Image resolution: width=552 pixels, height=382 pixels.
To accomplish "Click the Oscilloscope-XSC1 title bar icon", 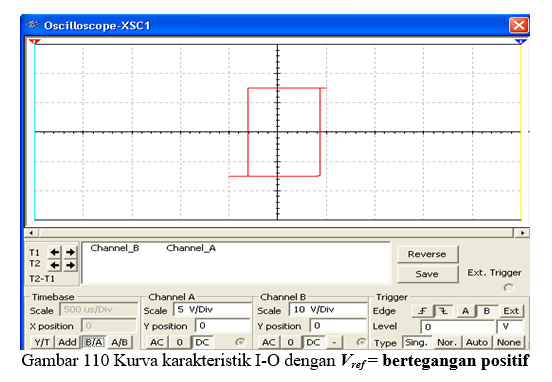I will 33,25.
